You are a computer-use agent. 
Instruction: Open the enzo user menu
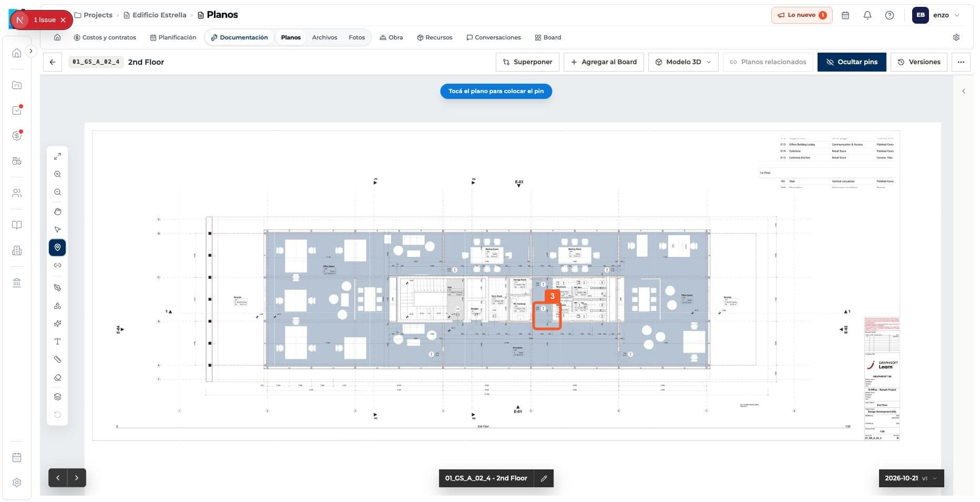pyautogui.click(x=937, y=15)
